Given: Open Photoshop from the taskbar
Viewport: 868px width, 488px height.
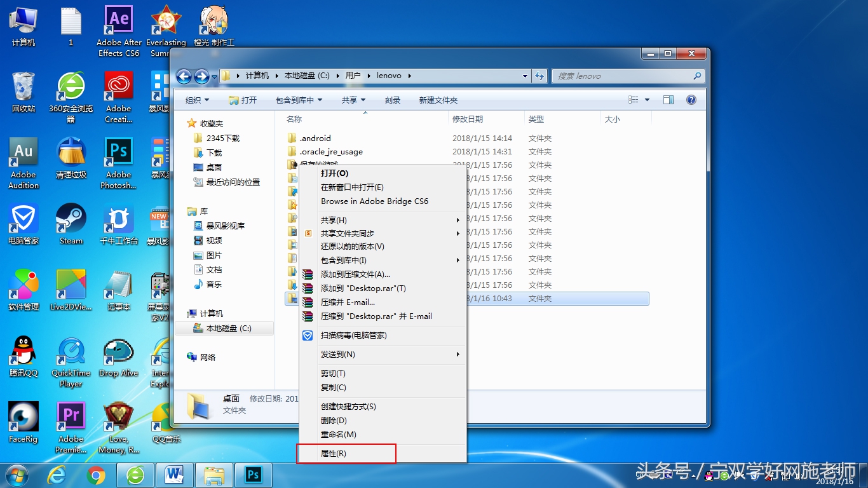Looking at the screenshot, I should click(x=253, y=475).
